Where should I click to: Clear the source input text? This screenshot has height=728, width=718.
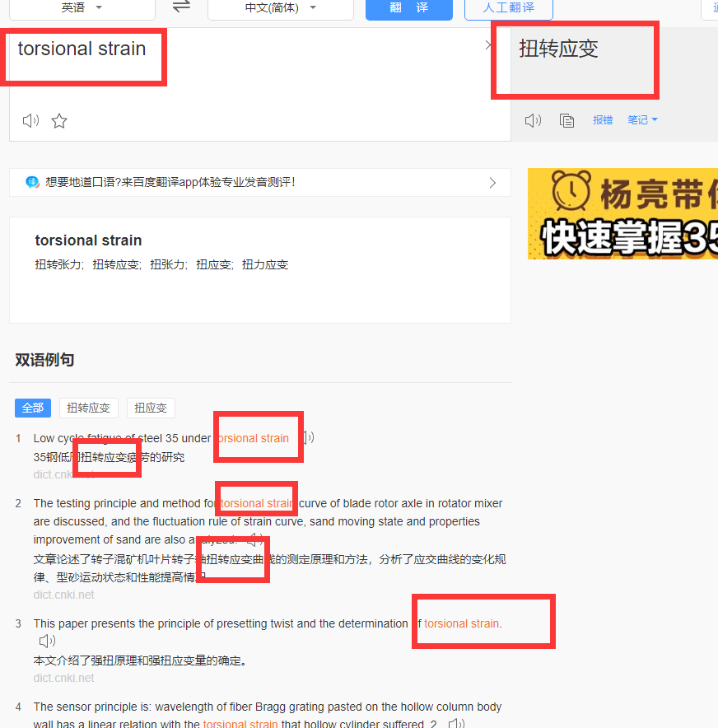click(x=487, y=45)
